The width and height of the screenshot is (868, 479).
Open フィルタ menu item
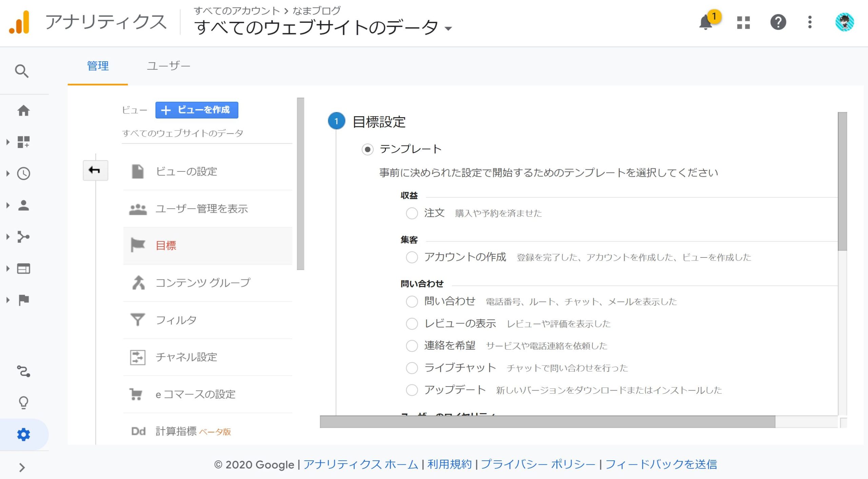208,320
